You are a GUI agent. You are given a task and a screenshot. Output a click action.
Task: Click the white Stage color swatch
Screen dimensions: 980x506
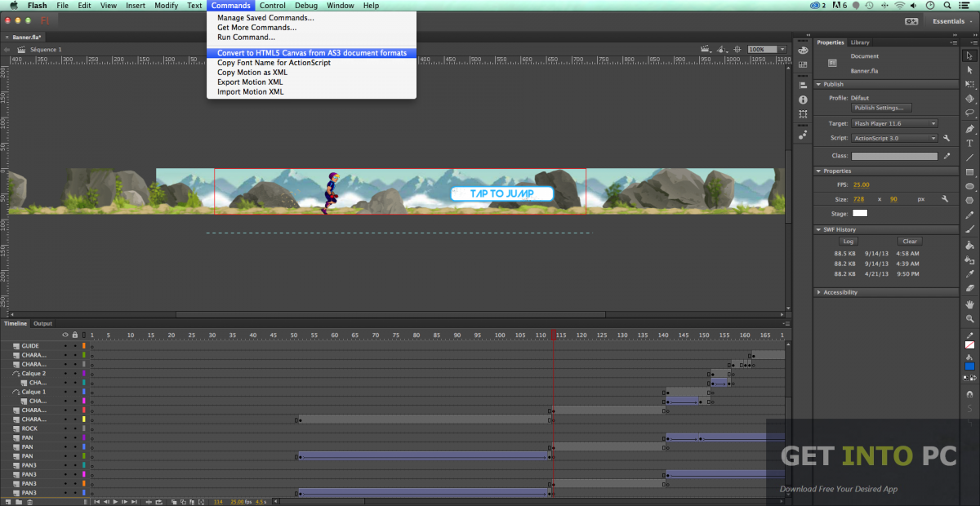860,213
